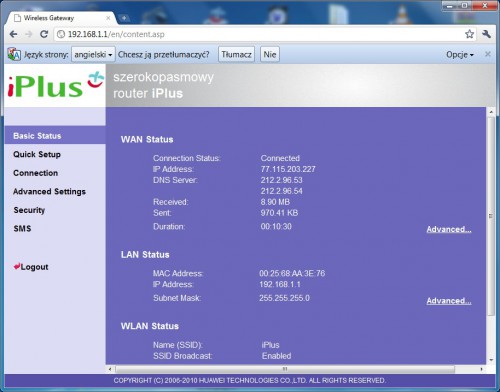
Task: Open the angielski language dropdown
Action: coord(93,54)
